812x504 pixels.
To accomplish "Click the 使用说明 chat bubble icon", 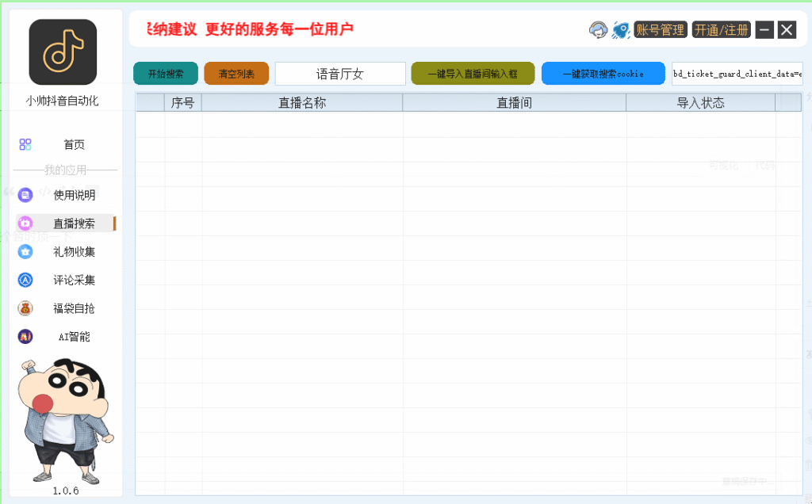I will pyautogui.click(x=25, y=195).
